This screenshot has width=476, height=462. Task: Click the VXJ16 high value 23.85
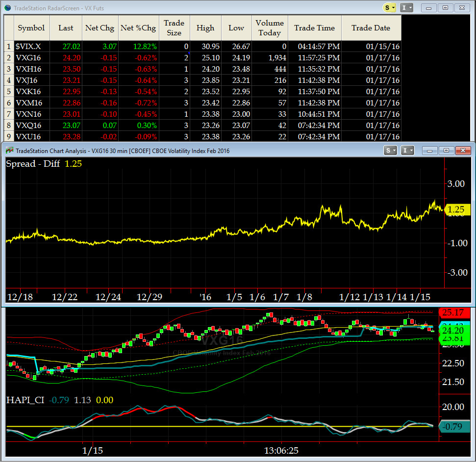(206, 80)
